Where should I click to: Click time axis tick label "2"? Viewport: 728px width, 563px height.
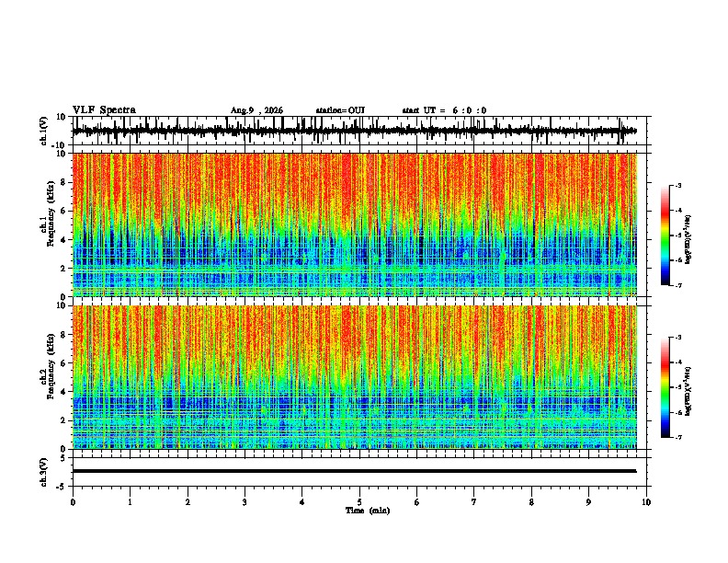pos(188,502)
